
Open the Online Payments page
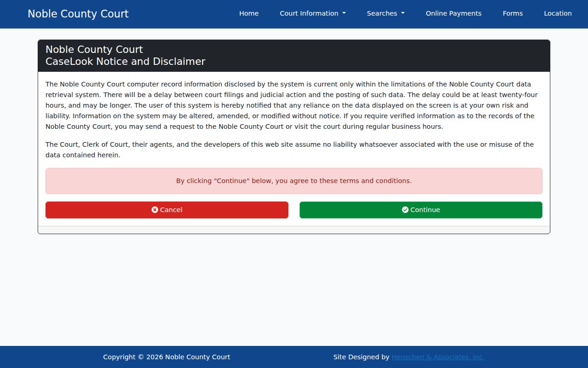[x=453, y=13]
